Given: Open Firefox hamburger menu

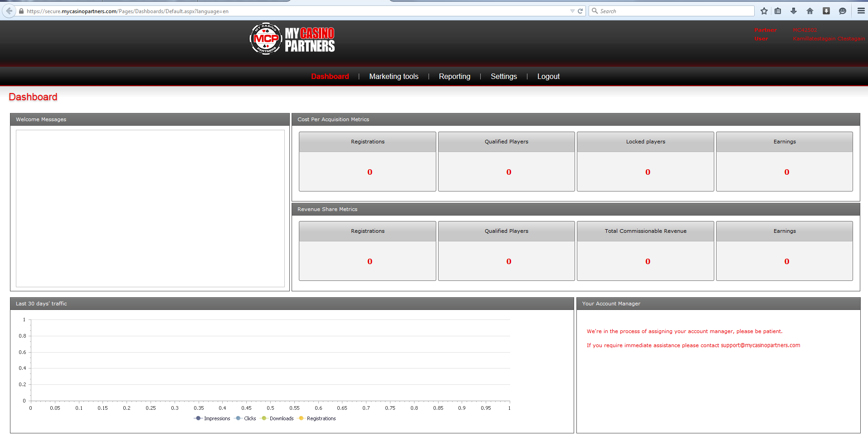Looking at the screenshot, I should pyautogui.click(x=861, y=11).
